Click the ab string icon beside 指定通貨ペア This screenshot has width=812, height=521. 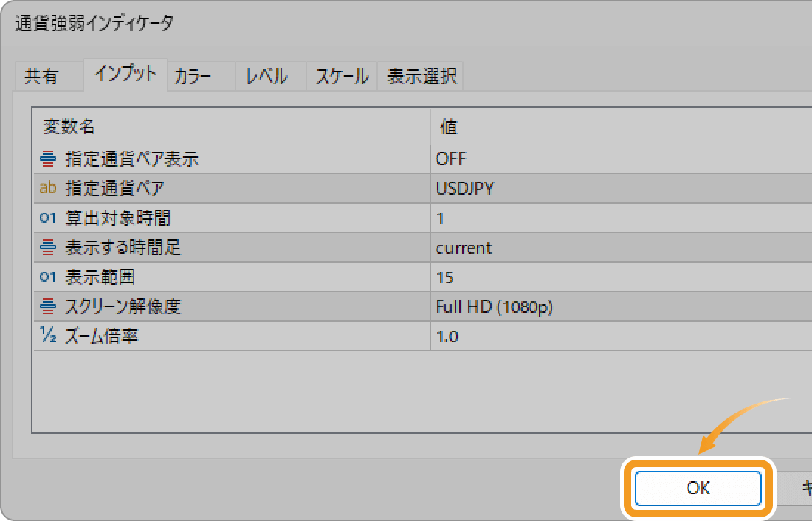(x=48, y=187)
